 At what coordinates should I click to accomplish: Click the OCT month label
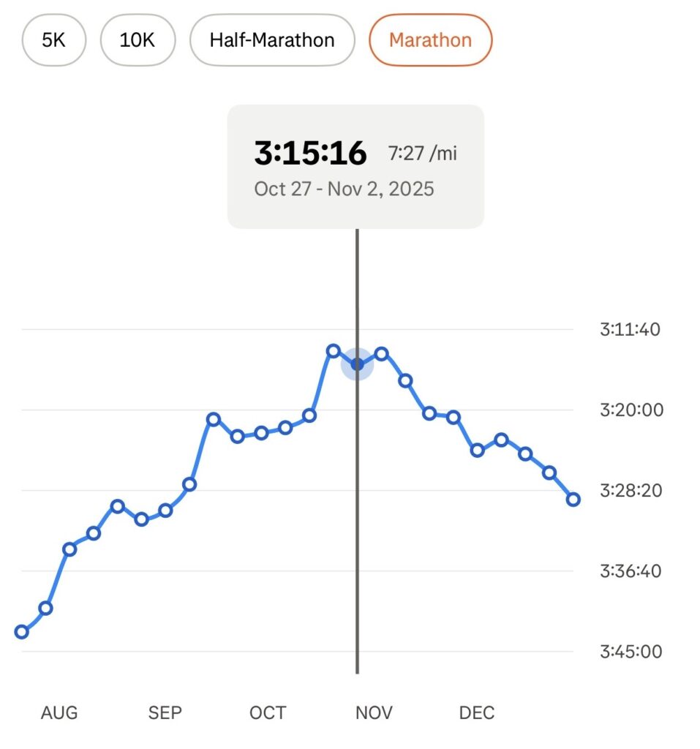268,712
